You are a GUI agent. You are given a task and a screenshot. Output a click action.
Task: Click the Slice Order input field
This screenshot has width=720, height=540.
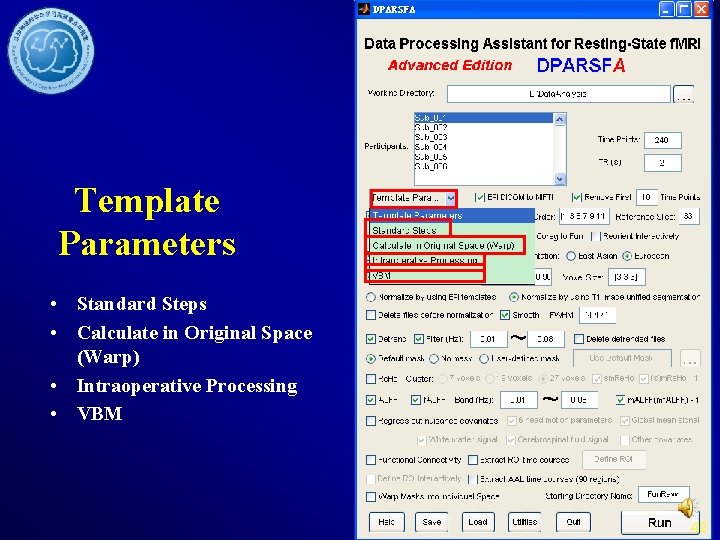coord(584,216)
